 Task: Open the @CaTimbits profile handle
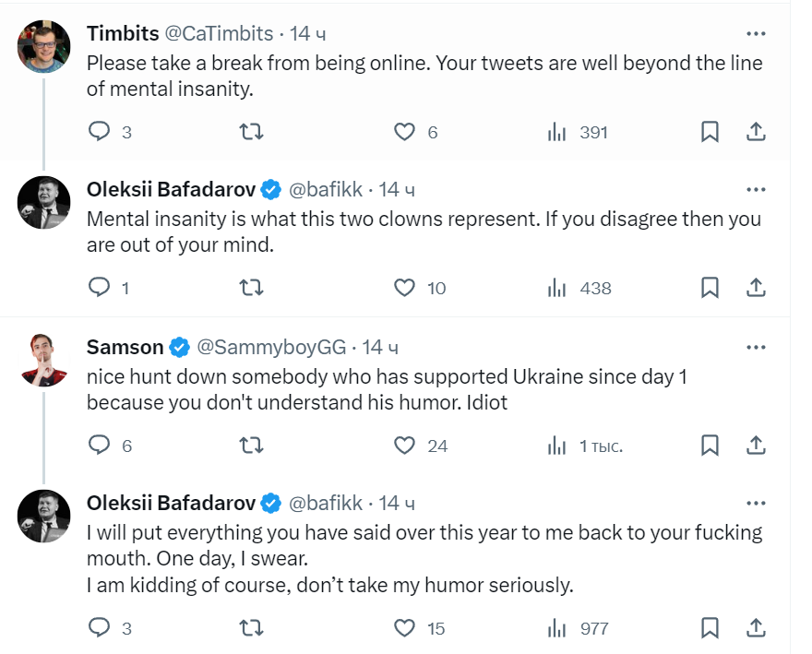pos(219,34)
